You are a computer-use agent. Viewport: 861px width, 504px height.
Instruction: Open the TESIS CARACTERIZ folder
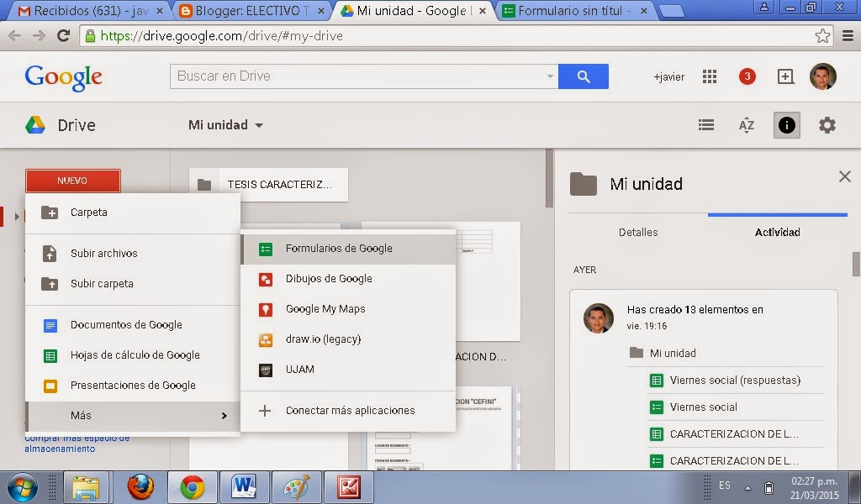(269, 185)
